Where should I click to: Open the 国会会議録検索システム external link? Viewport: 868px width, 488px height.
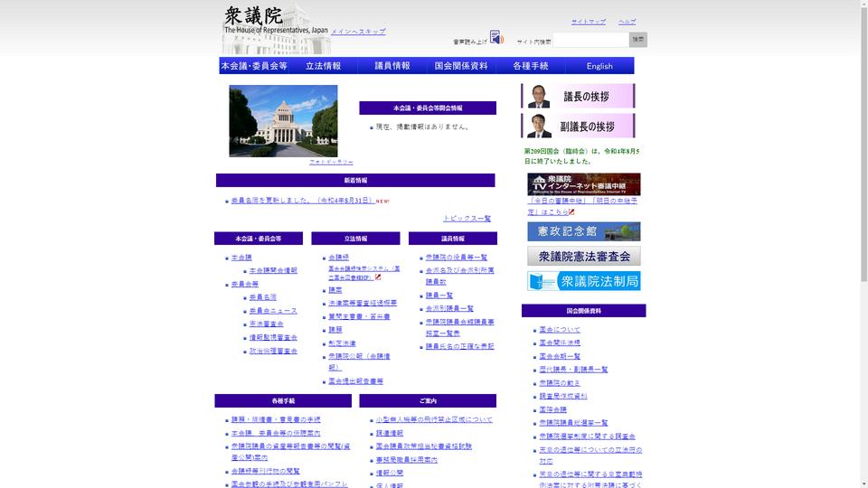click(x=363, y=273)
